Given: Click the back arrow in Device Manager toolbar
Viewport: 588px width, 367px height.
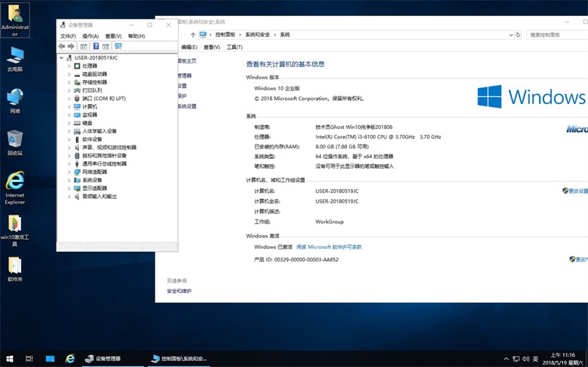Looking at the screenshot, I should pos(62,47).
